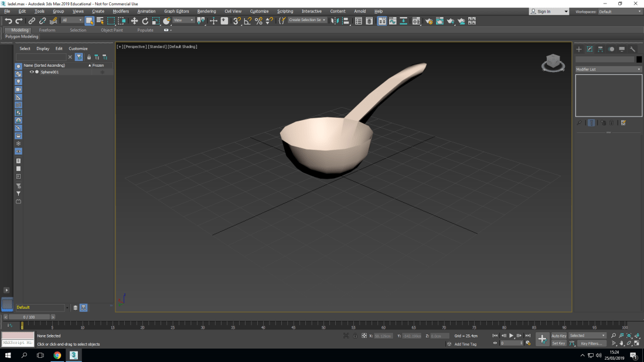Open the Modifiers menu

tap(121, 11)
